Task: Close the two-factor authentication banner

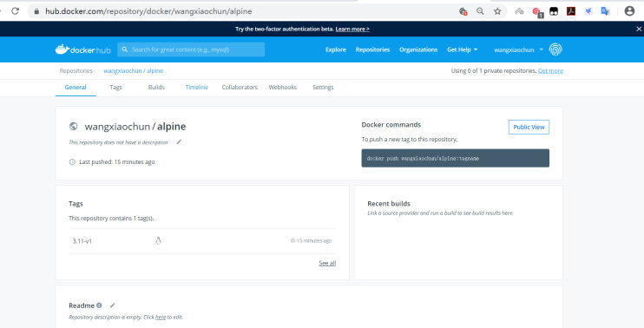Action: [x=639, y=29]
